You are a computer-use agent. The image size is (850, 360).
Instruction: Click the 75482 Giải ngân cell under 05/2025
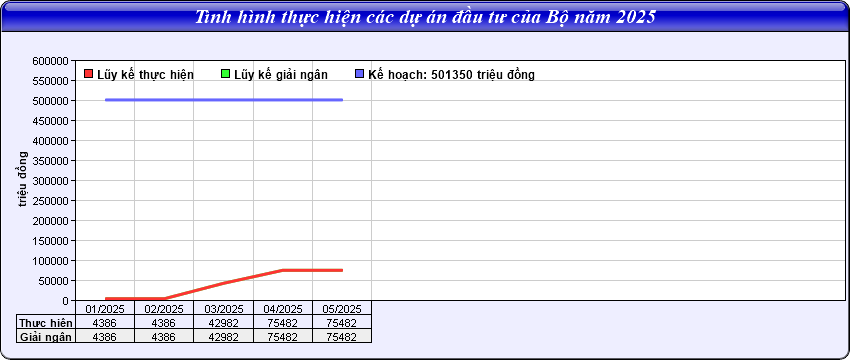[x=342, y=336]
